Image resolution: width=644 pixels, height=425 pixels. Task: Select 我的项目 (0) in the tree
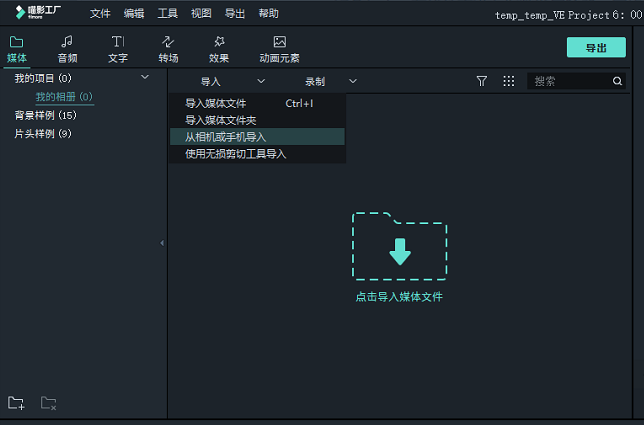[x=43, y=78]
